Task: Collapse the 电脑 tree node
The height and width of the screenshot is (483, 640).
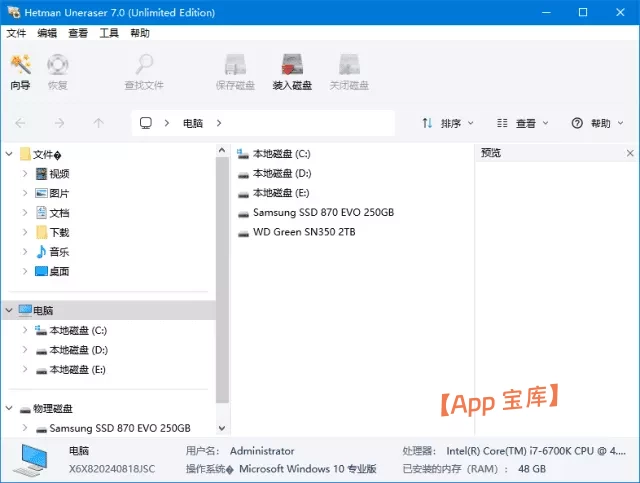Action: (9, 310)
